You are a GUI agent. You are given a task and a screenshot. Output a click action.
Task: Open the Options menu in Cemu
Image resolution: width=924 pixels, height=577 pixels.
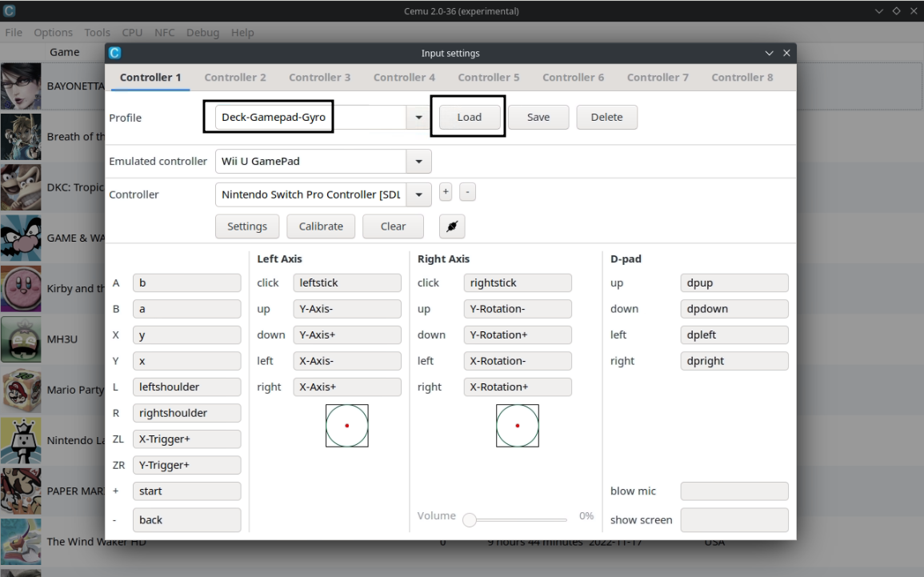coord(53,33)
